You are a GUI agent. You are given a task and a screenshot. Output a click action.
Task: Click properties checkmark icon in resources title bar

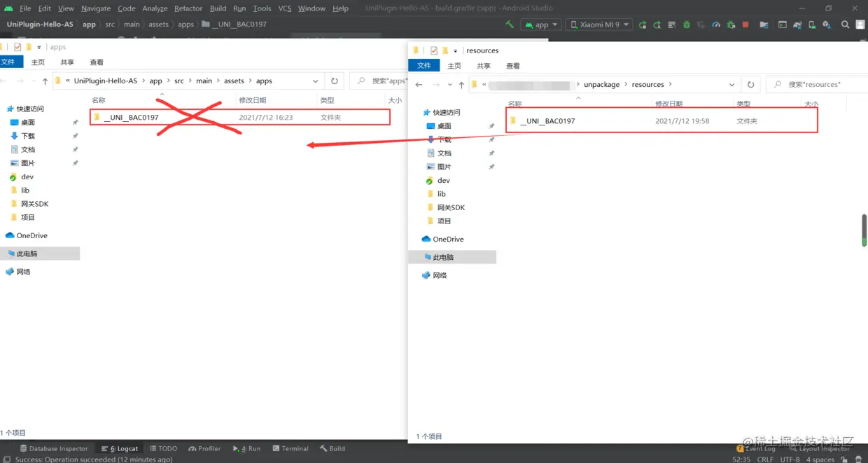(434, 50)
